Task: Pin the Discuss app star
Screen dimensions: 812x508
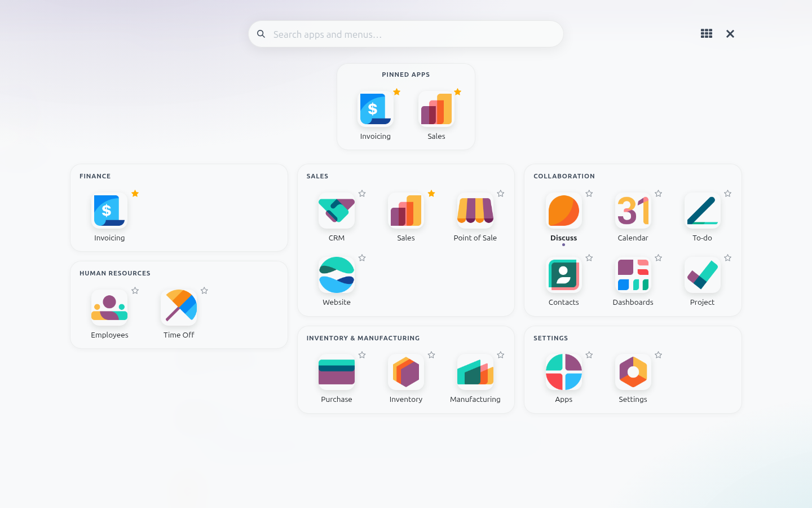Action: 589,194
